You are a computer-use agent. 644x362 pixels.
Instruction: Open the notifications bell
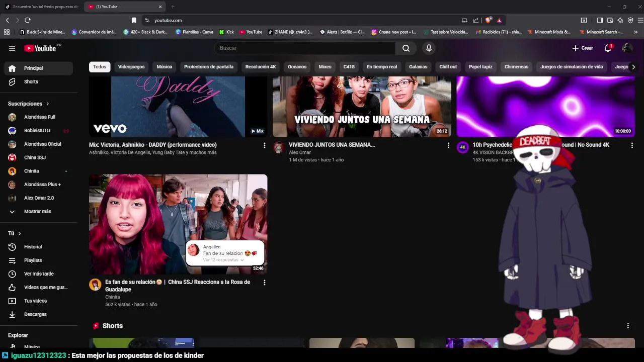[x=608, y=48]
